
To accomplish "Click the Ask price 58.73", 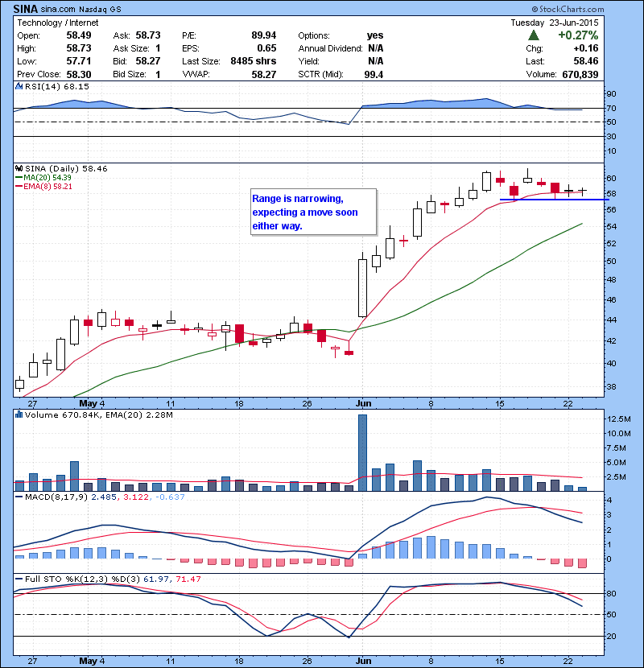I will 148,35.
